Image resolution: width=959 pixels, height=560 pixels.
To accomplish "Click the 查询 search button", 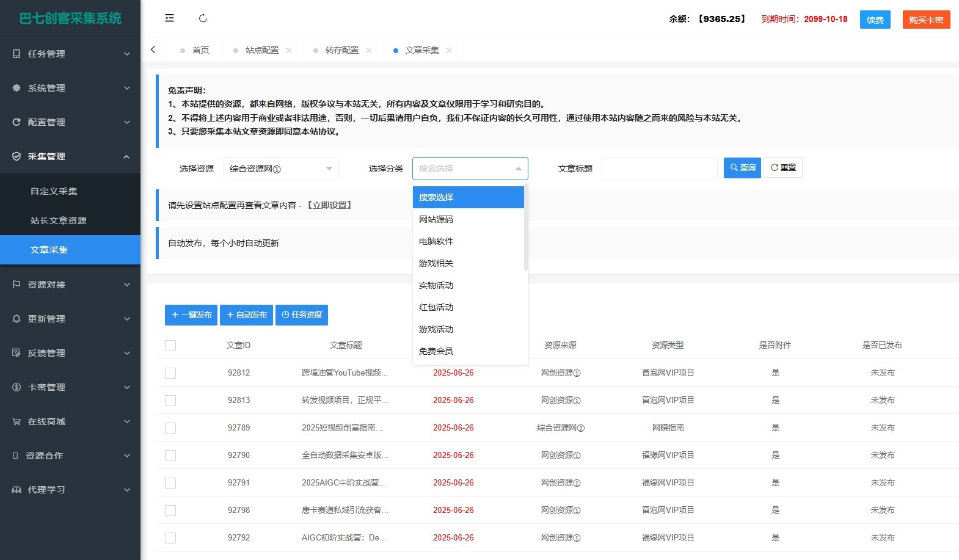I will [x=742, y=168].
